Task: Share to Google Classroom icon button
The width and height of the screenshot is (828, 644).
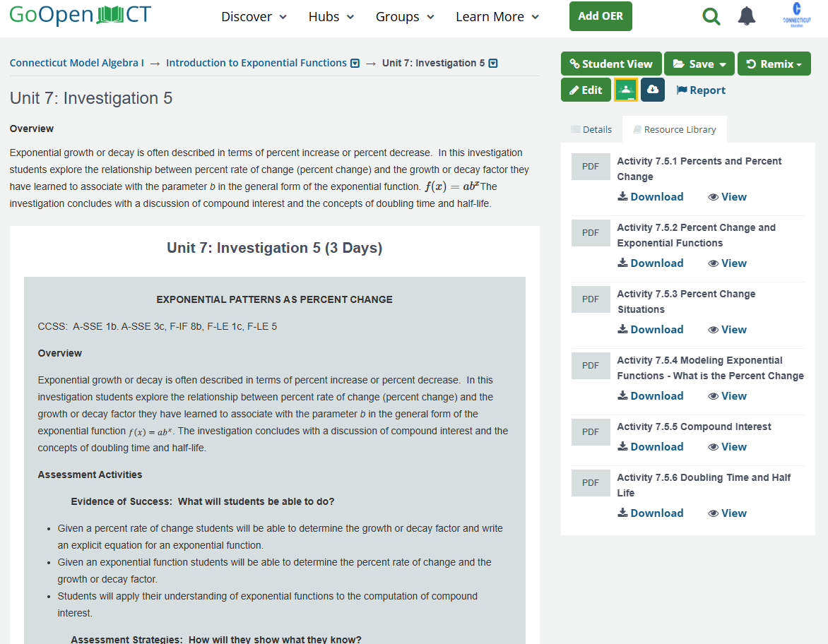Action: pyautogui.click(x=625, y=90)
